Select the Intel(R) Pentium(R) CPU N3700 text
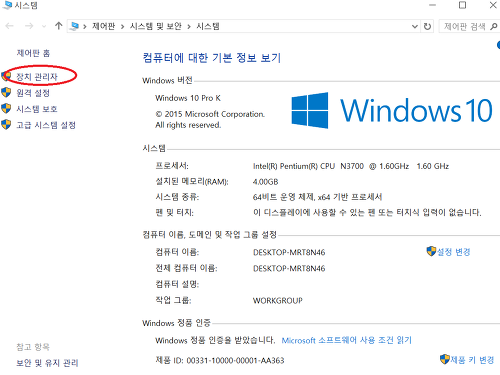This screenshot has width=500, height=375. point(308,166)
